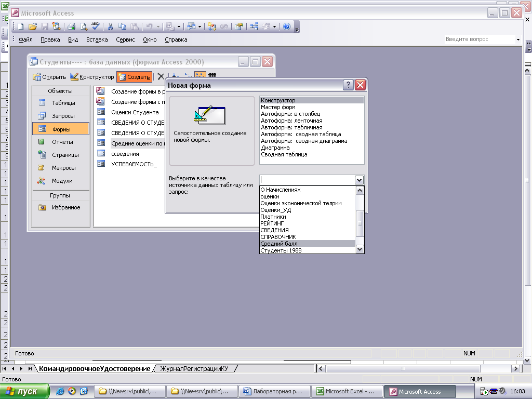Open Internet Explorer from quick launch
Viewport: 532px width, 399px height.
(x=60, y=391)
